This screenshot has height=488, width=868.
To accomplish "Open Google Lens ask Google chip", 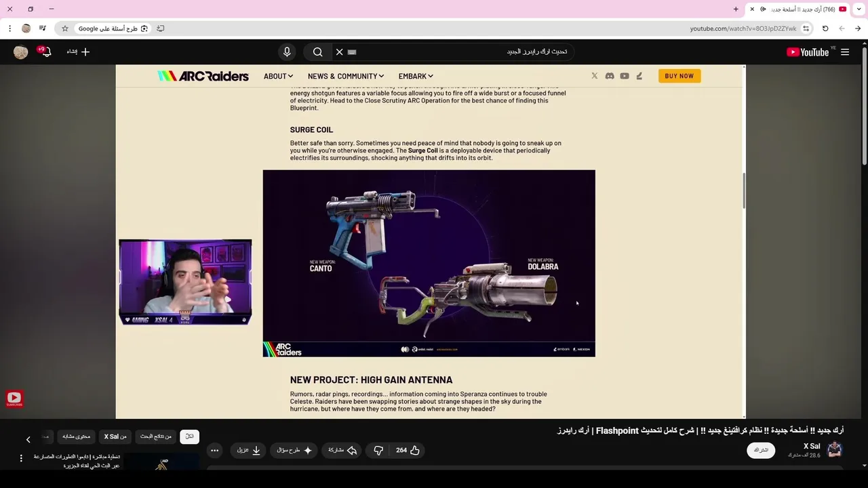I will tap(113, 28).
